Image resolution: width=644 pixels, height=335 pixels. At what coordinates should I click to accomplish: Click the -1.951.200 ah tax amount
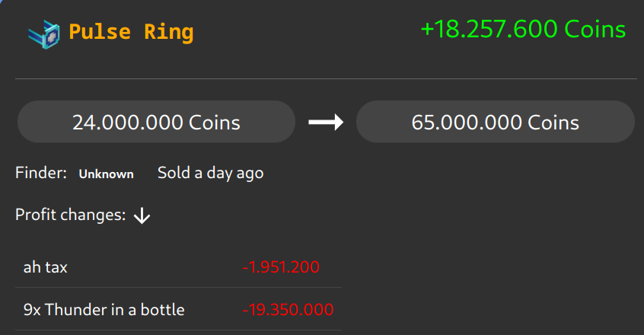pyautogui.click(x=281, y=267)
